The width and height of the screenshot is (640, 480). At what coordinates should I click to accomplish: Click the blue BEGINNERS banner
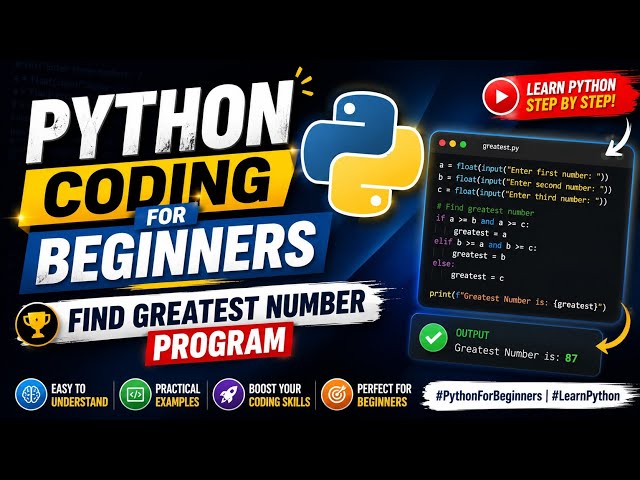(177, 252)
